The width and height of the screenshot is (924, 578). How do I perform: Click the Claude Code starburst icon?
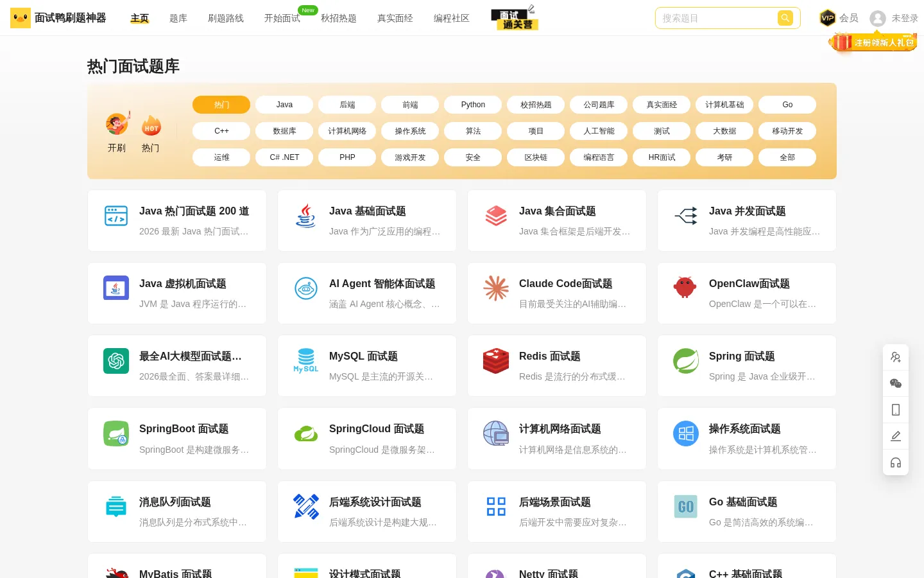(496, 288)
